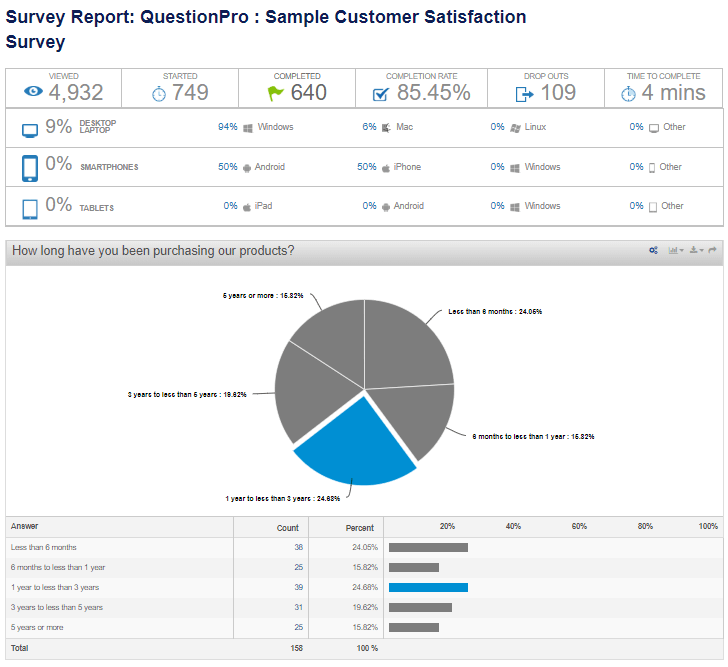This screenshot has height=667, width=728.
Task: Click the settings gears icon in question header
Action: click(653, 251)
